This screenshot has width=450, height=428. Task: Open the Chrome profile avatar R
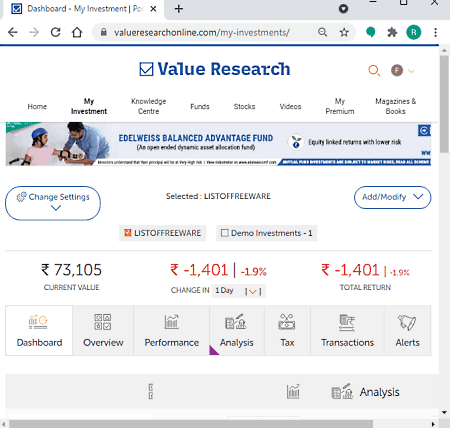(414, 32)
